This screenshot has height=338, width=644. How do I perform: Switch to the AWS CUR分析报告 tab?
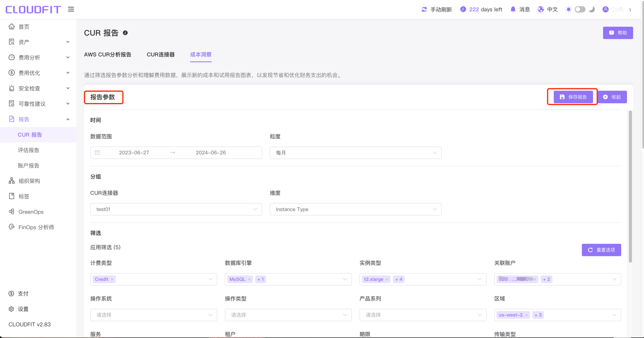[x=108, y=54]
